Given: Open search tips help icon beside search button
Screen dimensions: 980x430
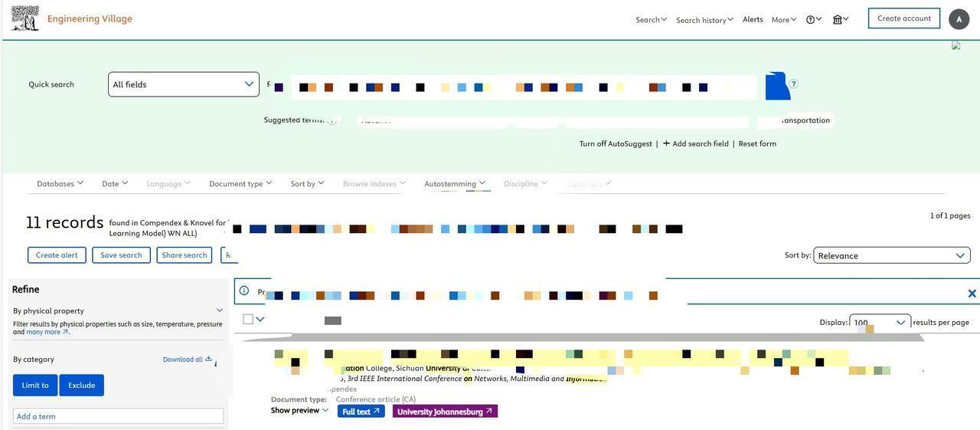Looking at the screenshot, I should pos(794,84).
